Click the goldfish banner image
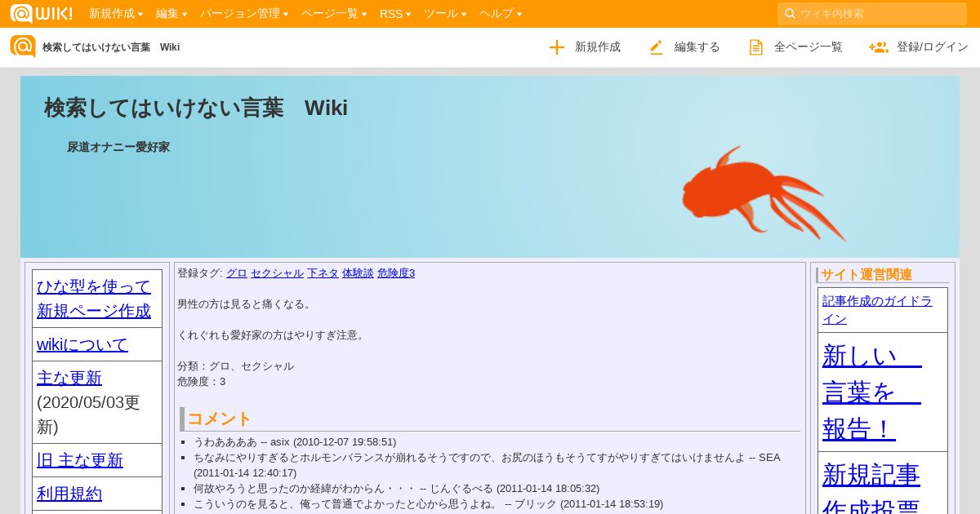Viewport: 980px width, 514px height. point(763,194)
